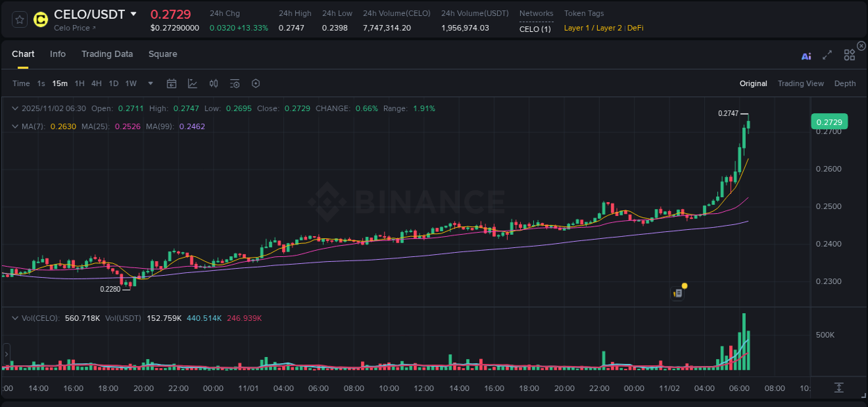Image resolution: width=868 pixels, height=407 pixels.
Task: Launch the Ai assistant icon
Action: point(806,56)
